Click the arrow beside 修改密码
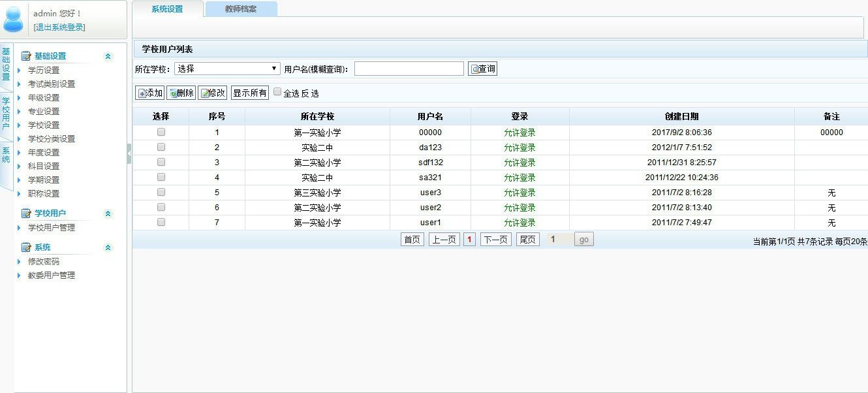 pyautogui.click(x=20, y=262)
